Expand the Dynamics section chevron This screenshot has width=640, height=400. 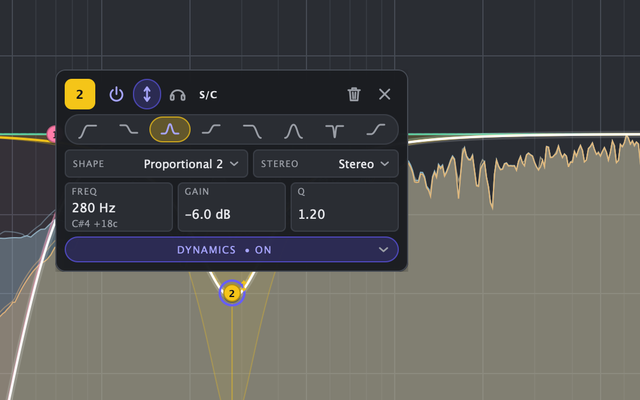(383, 250)
